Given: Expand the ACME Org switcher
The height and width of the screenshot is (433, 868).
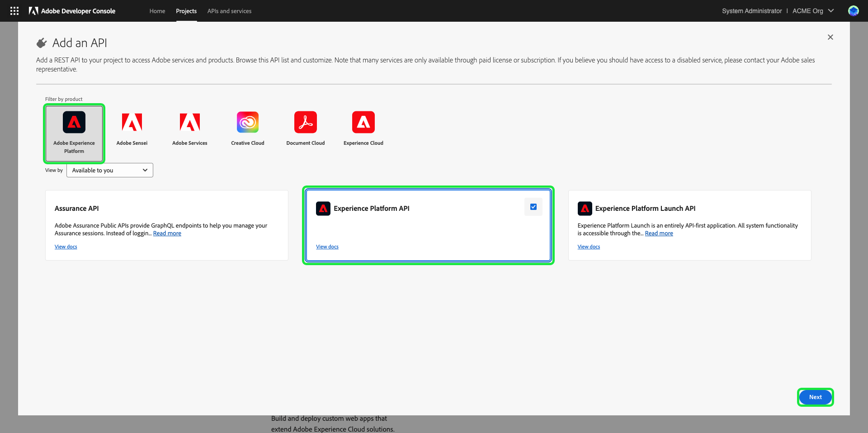Looking at the screenshot, I should [813, 11].
